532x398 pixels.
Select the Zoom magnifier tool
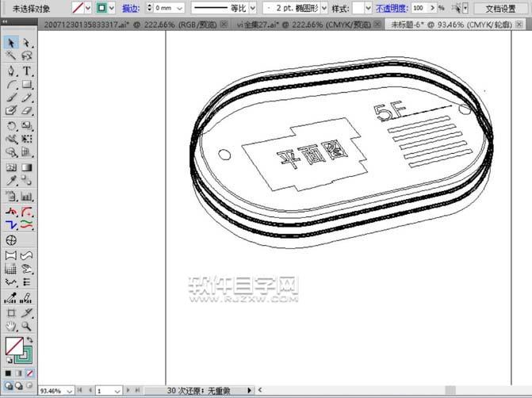coord(26,326)
